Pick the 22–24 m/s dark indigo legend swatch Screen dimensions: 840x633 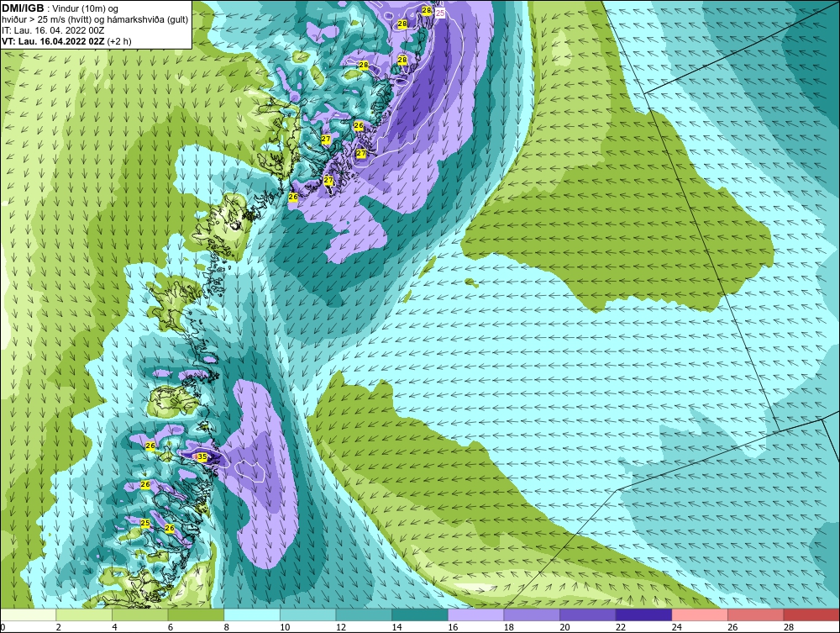click(643, 615)
